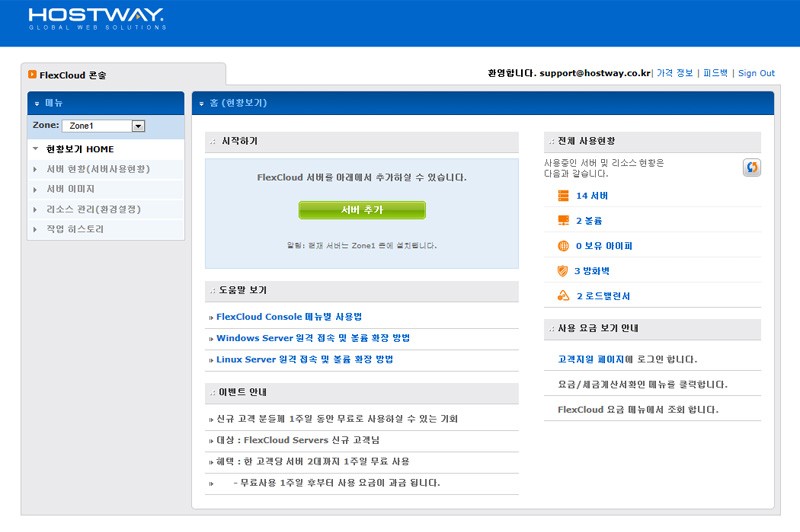Open FlexCloud Console 메뉴별 사용법 help link
The width and height of the screenshot is (800, 532).
click(289, 317)
